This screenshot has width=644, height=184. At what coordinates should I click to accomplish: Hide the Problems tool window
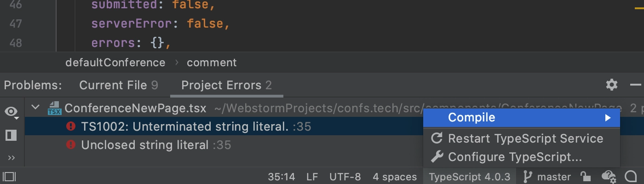(x=635, y=85)
